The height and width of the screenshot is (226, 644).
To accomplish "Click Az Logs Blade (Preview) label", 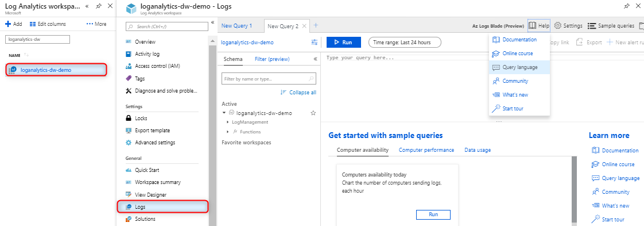I will [x=498, y=25].
